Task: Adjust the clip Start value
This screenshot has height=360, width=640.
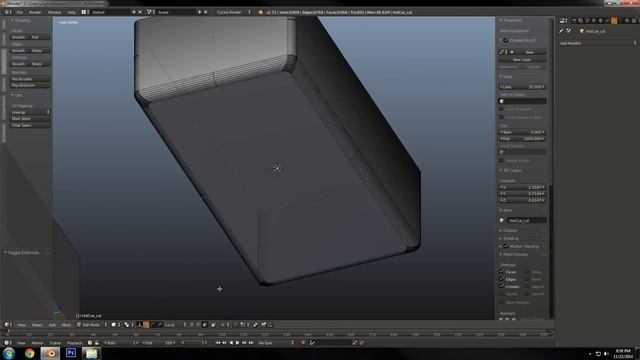Action: 522,132
